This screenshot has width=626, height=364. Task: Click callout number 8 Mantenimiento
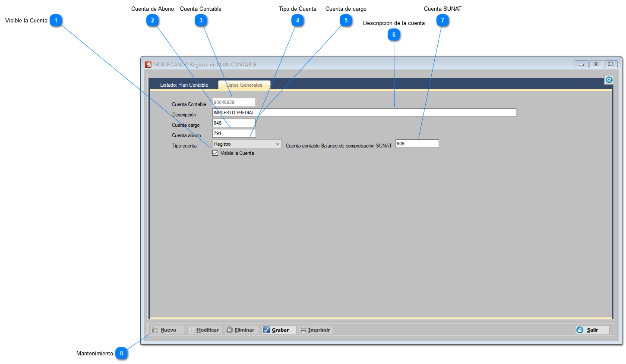pos(121,353)
